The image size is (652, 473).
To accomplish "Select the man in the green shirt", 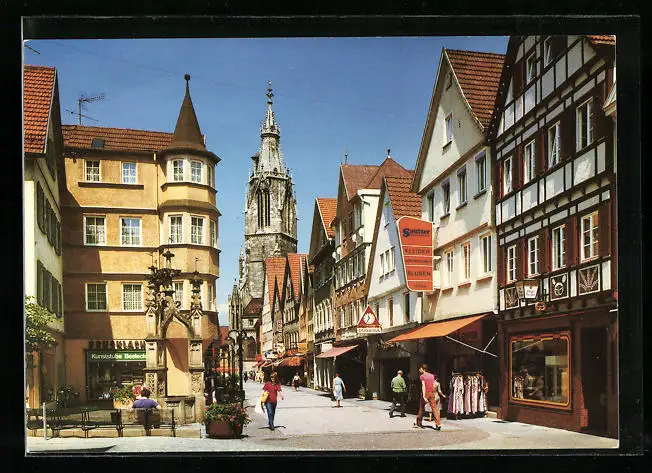I will [398, 392].
